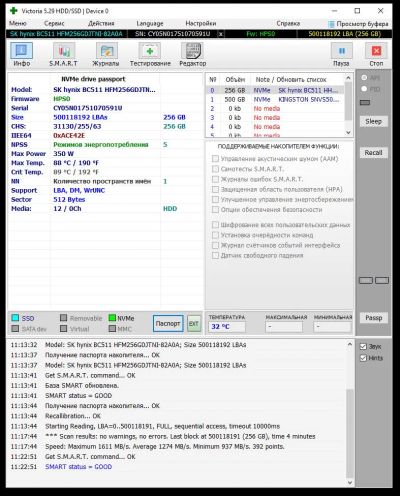Toggle the HPA protected area checkbox
Viewport: 400px width, 496px height.
pos(215,189)
